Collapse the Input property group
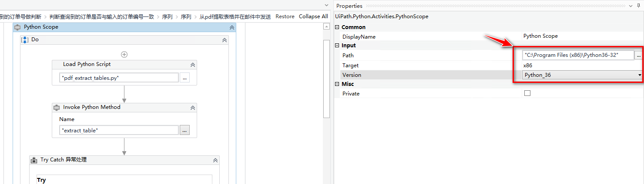Viewport: 644px width, 184px height. pos(337,46)
